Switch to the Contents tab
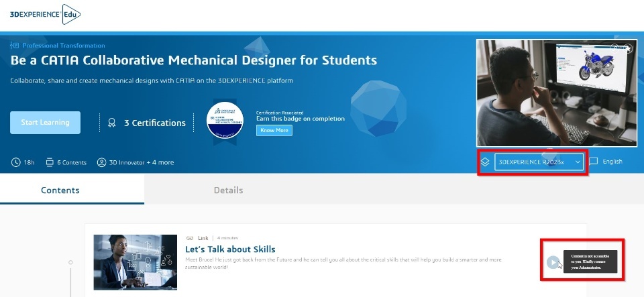 click(60, 190)
